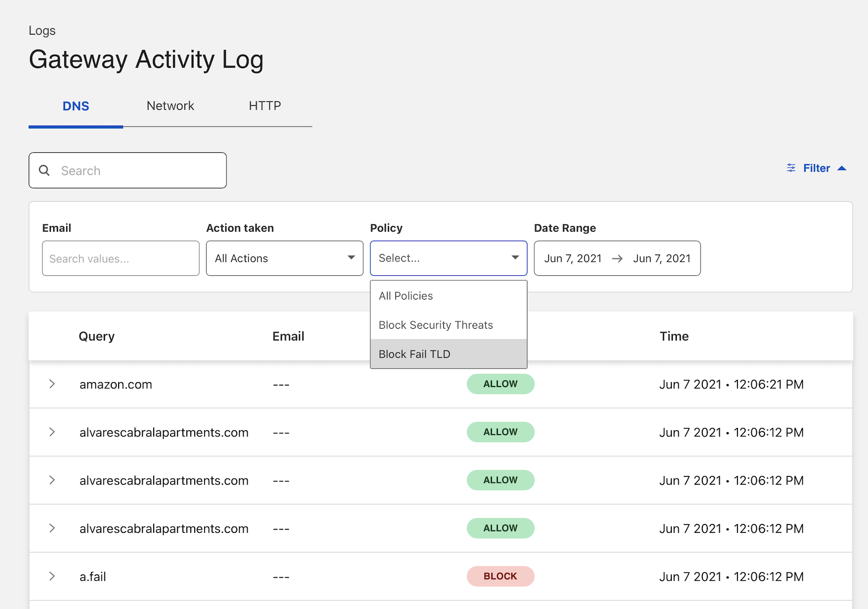Click the Filter sliders icon
The height and width of the screenshot is (609, 868).
791,168
